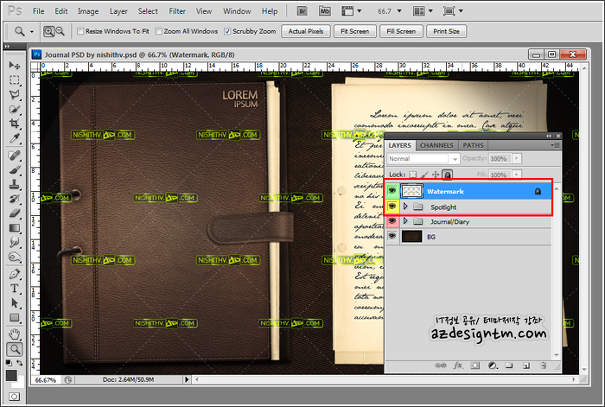This screenshot has height=407, width=605.
Task: Select the Clone Stamp tool
Action: (x=14, y=184)
